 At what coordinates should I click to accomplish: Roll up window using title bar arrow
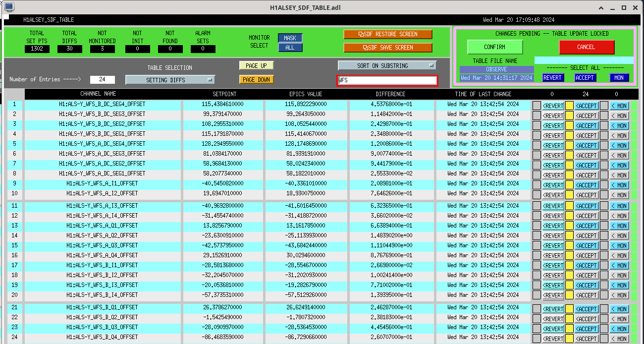(601, 8)
